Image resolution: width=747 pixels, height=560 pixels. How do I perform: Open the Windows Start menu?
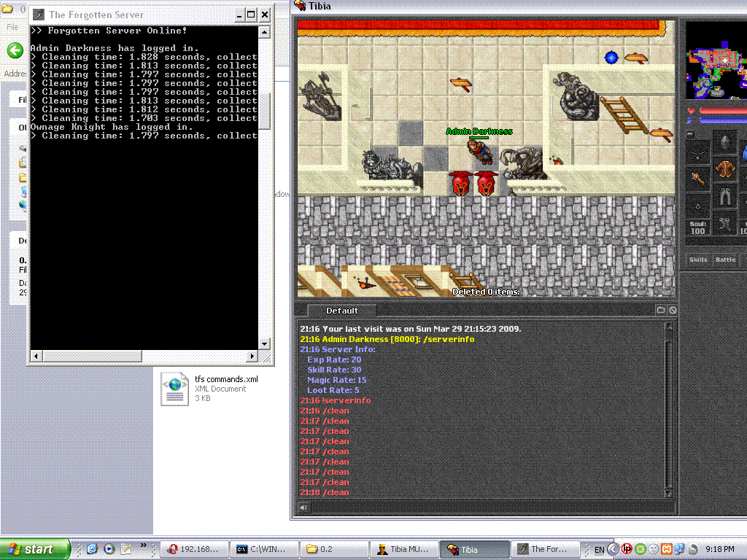[35, 549]
